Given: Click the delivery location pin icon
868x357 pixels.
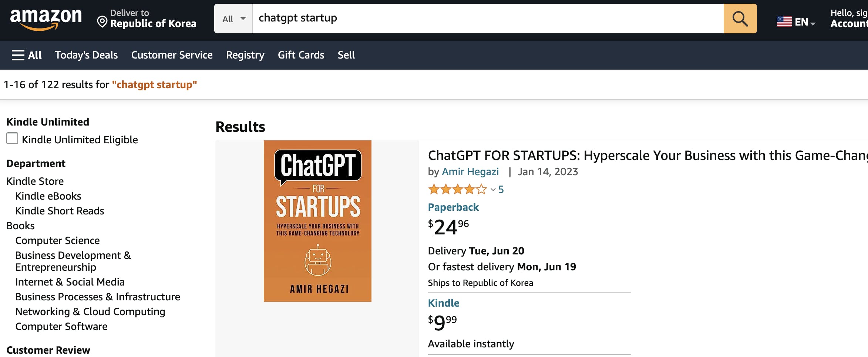Looking at the screenshot, I should [102, 22].
